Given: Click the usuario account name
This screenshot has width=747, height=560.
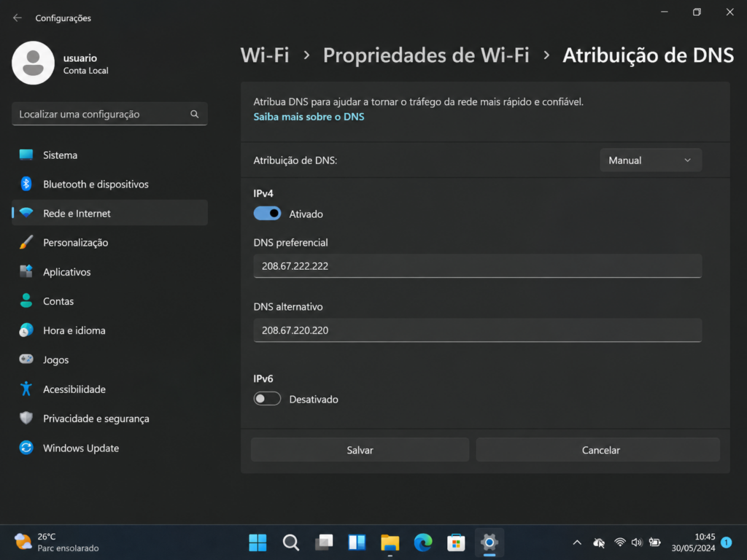Looking at the screenshot, I should pos(80,58).
